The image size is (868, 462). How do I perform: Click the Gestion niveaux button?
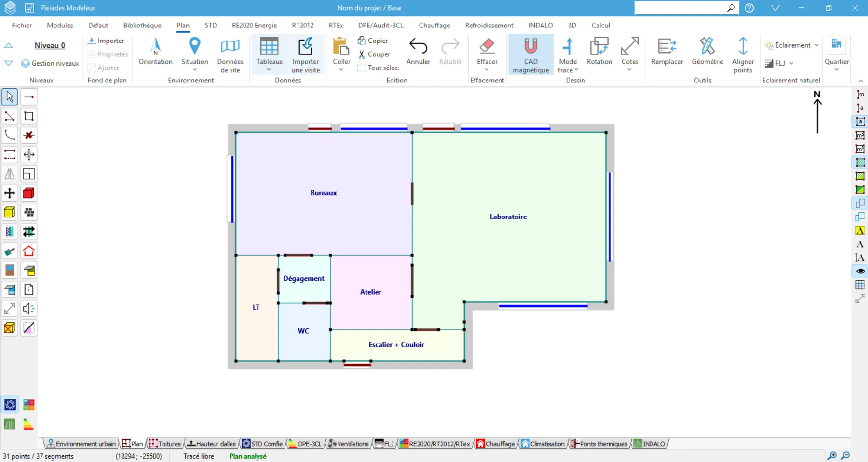(x=50, y=63)
